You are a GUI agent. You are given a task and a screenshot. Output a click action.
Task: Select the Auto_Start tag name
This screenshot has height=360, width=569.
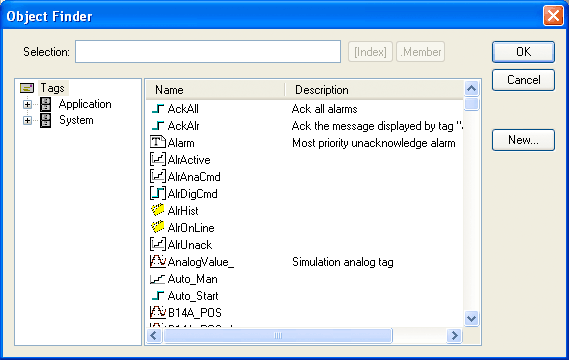click(x=193, y=296)
